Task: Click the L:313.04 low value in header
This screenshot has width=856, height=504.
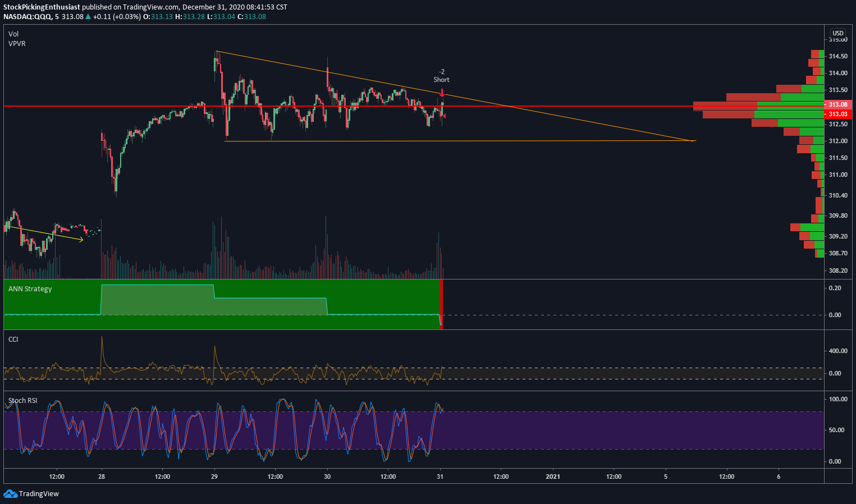Action: click(220, 16)
